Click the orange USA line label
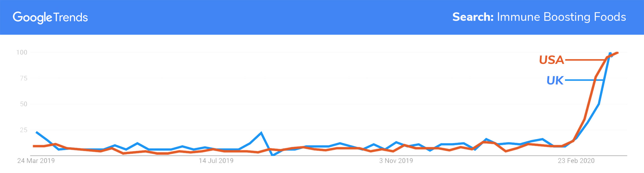This screenshot has height=173, width=644. coord(551,60)
